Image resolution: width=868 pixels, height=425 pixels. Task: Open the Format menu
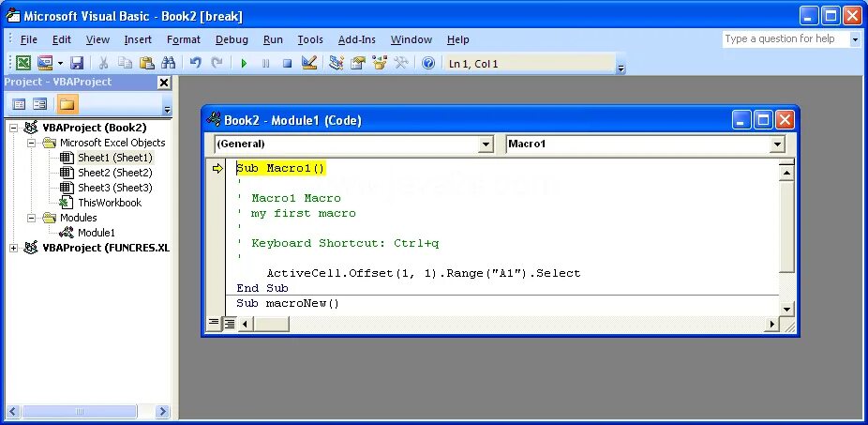[x=183, y=39]
